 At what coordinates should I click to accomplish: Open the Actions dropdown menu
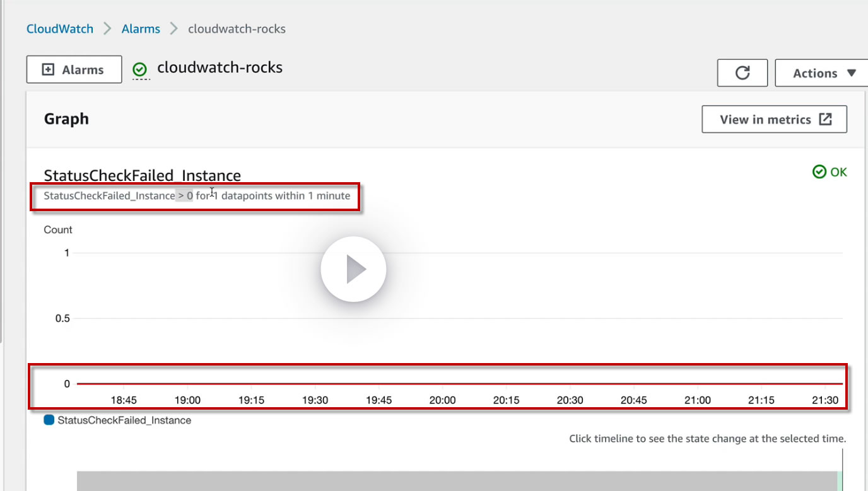pos(824,73)
